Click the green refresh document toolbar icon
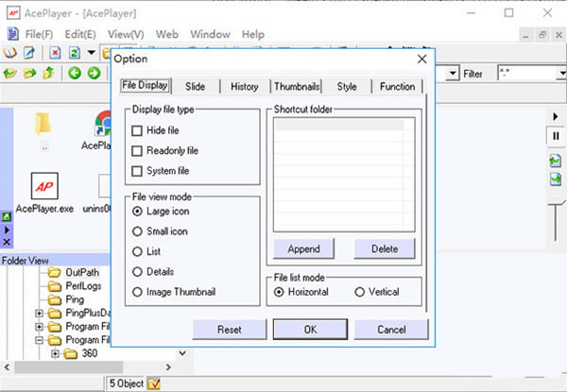The height and width of the screenshot is (392, 567). [75, 53]
